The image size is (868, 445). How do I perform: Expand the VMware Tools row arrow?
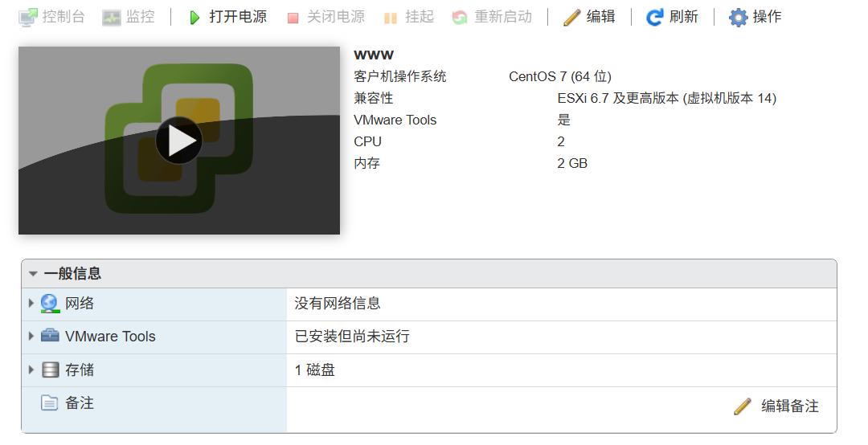(x=31, y=336)
